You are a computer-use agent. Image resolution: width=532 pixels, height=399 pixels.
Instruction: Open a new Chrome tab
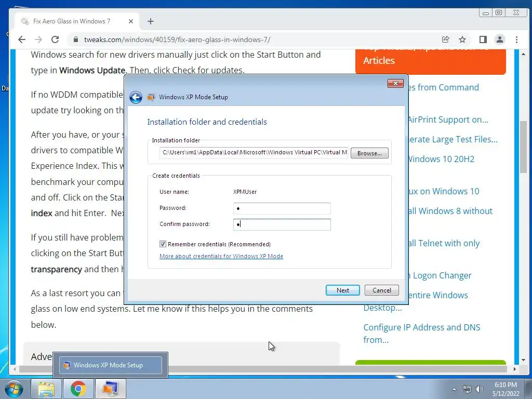click(151, 21)
